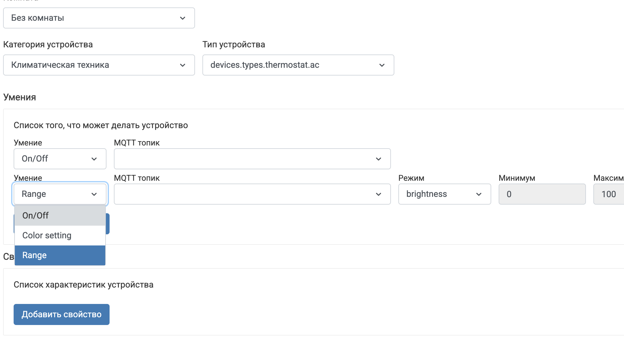Expand the MQTT topic dropdown in the Range row
The height and width of the screenshot is (364, 624).
(252, 194)
